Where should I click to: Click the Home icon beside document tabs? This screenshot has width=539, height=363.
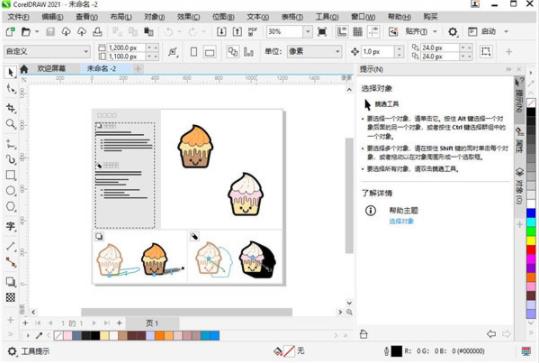pos(24,69)
